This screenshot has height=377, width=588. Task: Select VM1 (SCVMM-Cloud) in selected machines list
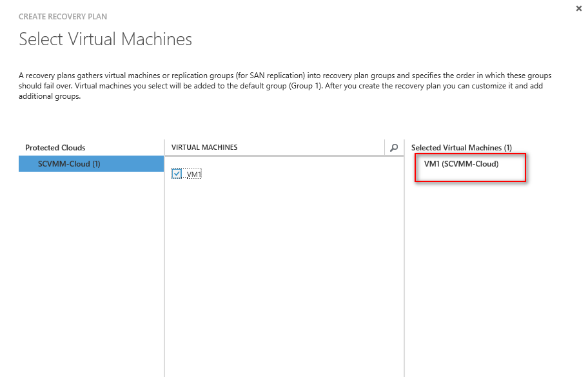461,164
